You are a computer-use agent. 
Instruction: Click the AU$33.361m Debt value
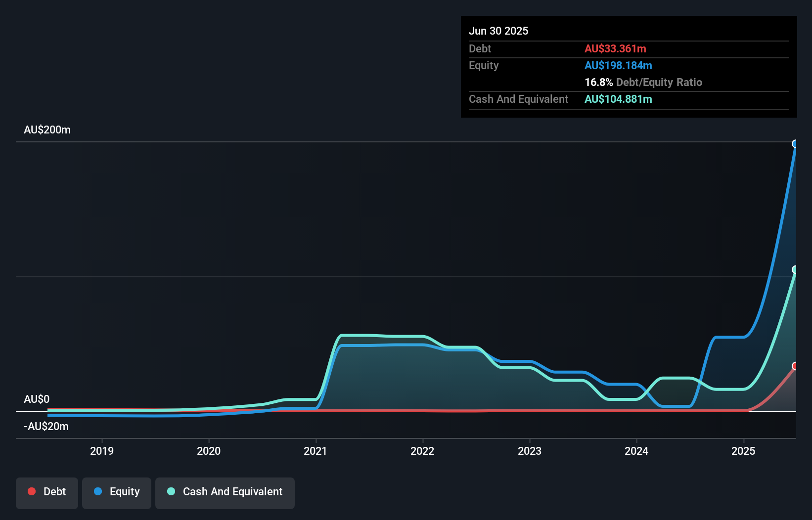coord(615,48)
